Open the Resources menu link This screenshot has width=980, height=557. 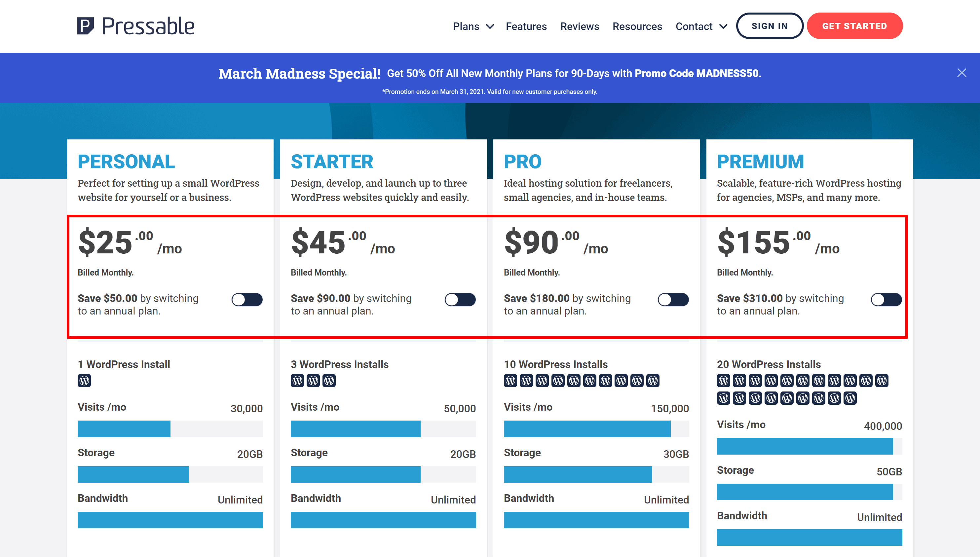coord(637,26)
